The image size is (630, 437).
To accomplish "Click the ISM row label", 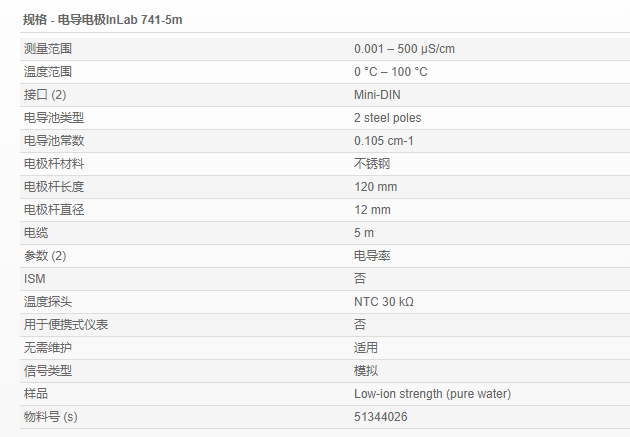I will (35, 279).
